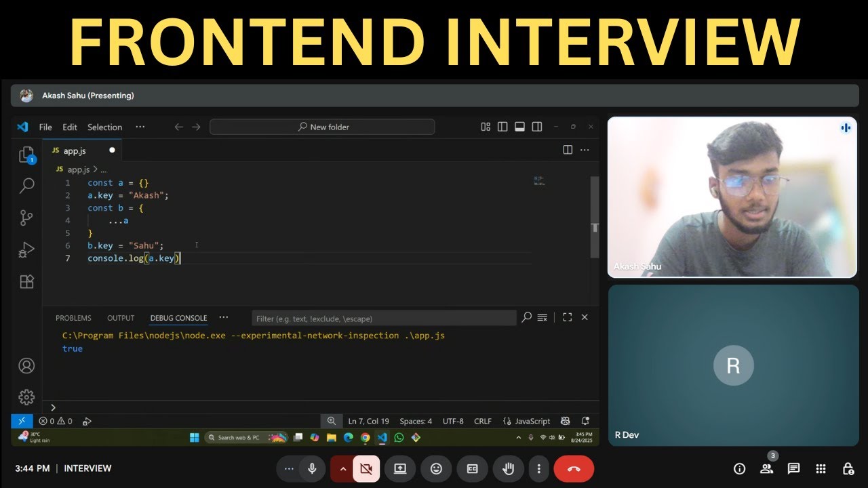Open the Windows Start button
Image resolution: width=868 pixels, height=488 pixels.
(x=195, y=437)
